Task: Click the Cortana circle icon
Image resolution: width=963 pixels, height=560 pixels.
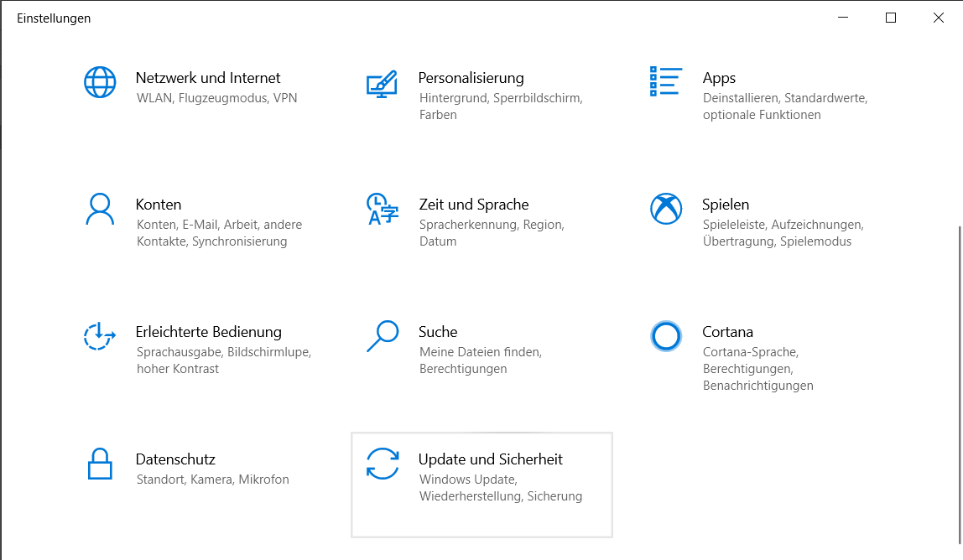Action: [665, 336]
